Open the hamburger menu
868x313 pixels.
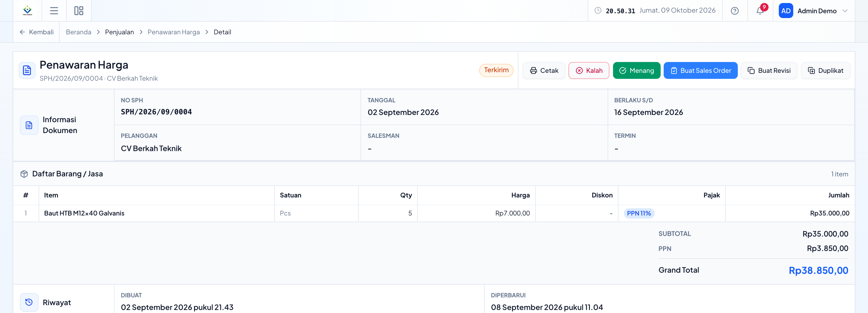pos(54,11)
